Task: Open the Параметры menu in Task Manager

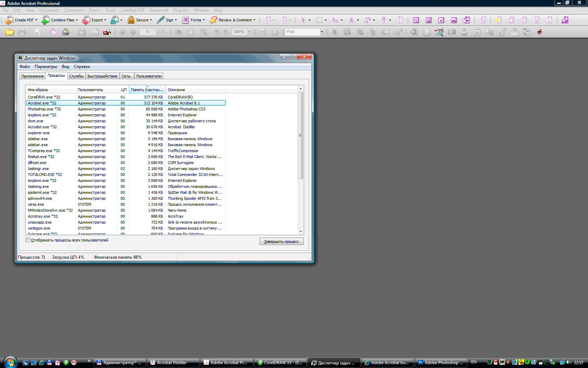Action: point(45,67)
